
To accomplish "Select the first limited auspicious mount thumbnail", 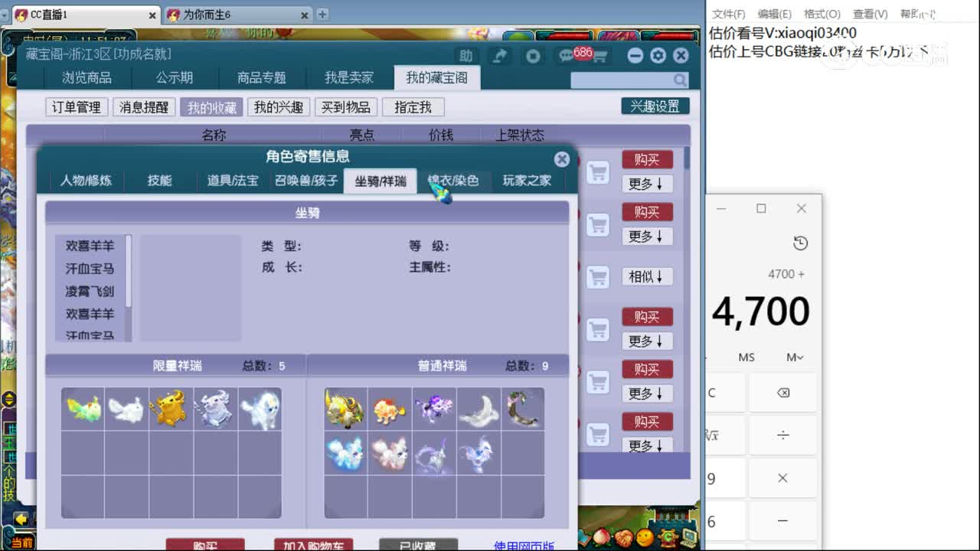I will click(x=83, y=408).
